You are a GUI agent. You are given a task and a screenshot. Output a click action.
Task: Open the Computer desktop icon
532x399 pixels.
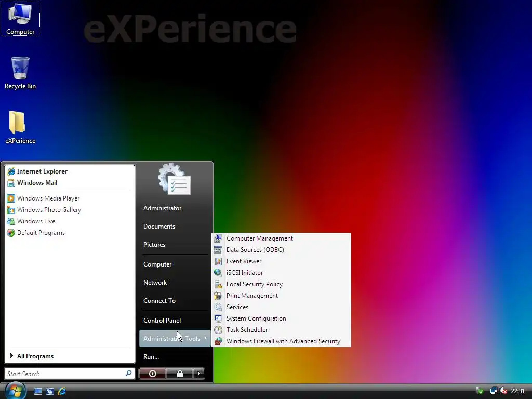(20, 18)
